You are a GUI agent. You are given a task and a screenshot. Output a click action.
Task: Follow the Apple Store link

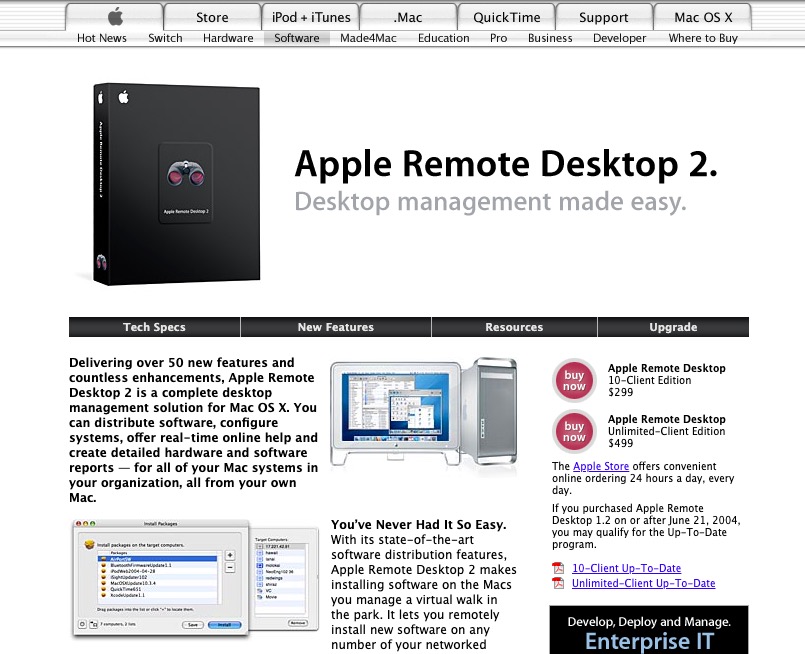(x=601, y=466)
